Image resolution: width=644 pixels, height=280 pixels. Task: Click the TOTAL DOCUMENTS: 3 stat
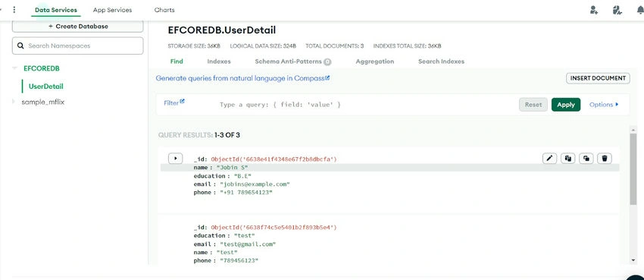point(335,46)
